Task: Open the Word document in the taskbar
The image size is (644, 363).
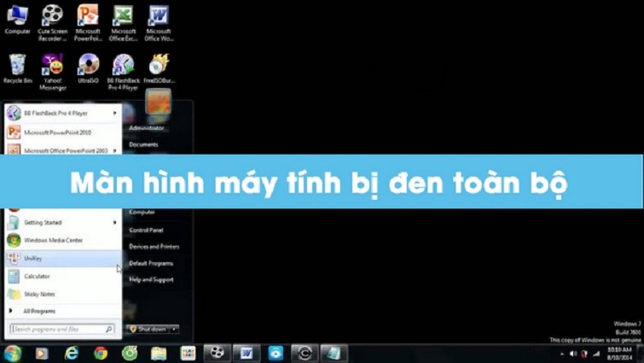Action: pos(246,353)
